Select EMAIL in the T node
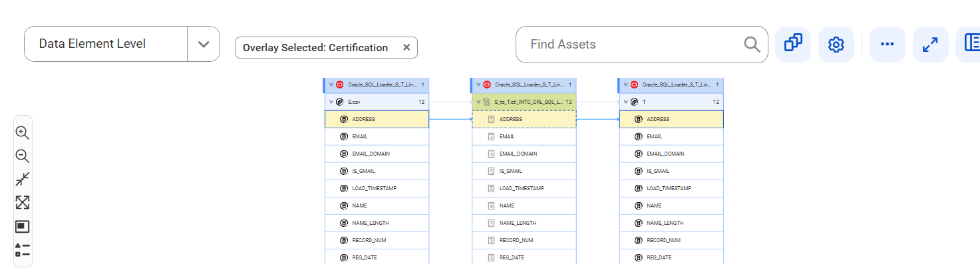Image resolution: width=980 pixels, height=270 pixels. pos(671,136)
